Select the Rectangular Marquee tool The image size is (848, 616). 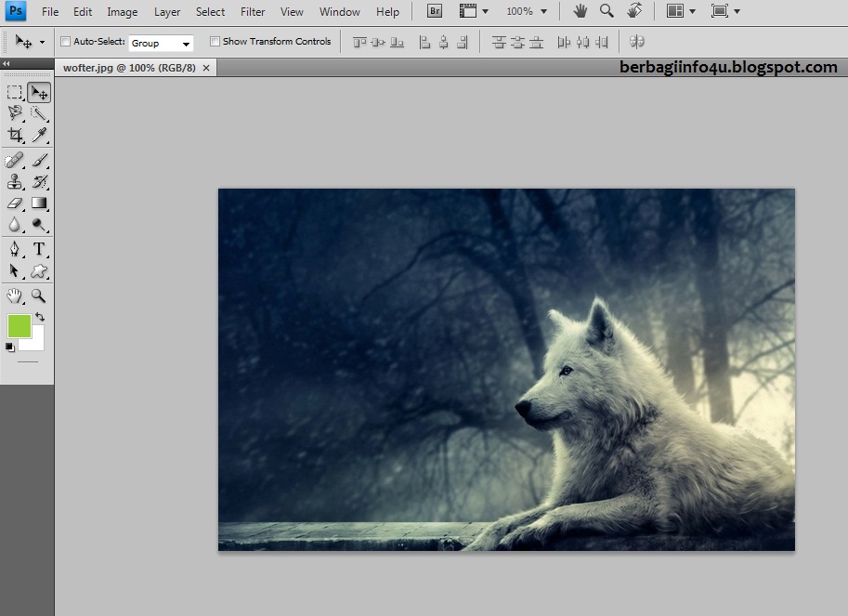coord(15,92)
